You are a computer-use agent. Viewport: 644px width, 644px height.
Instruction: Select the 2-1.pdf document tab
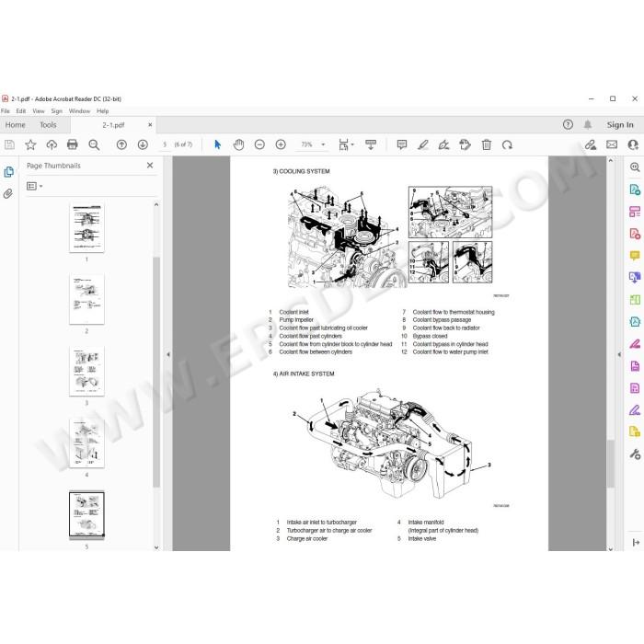point(113,125)
